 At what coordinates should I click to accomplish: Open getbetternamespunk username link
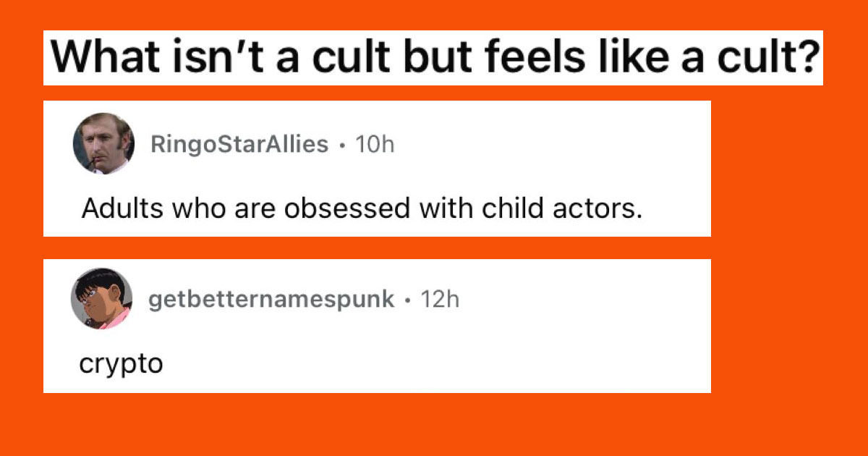(271, 299)
